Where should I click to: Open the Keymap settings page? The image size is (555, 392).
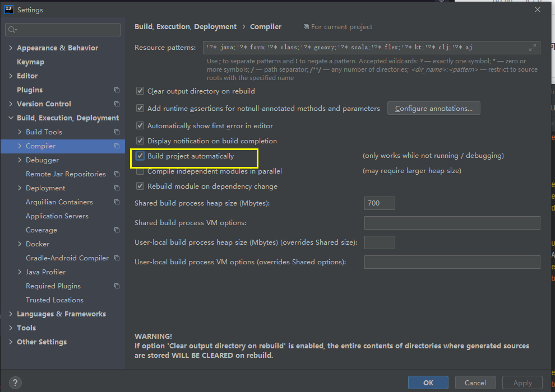pyautogui.click(x=30, y=62)
